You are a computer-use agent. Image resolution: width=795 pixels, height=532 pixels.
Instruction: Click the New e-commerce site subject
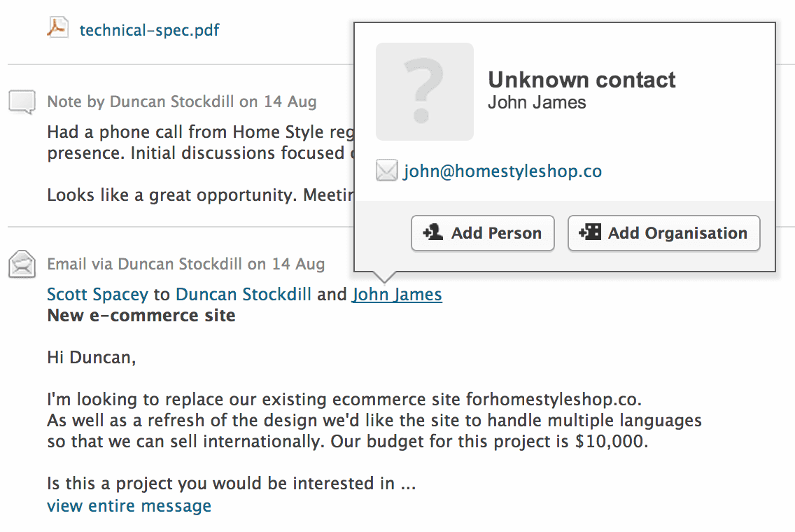(141, 316)
